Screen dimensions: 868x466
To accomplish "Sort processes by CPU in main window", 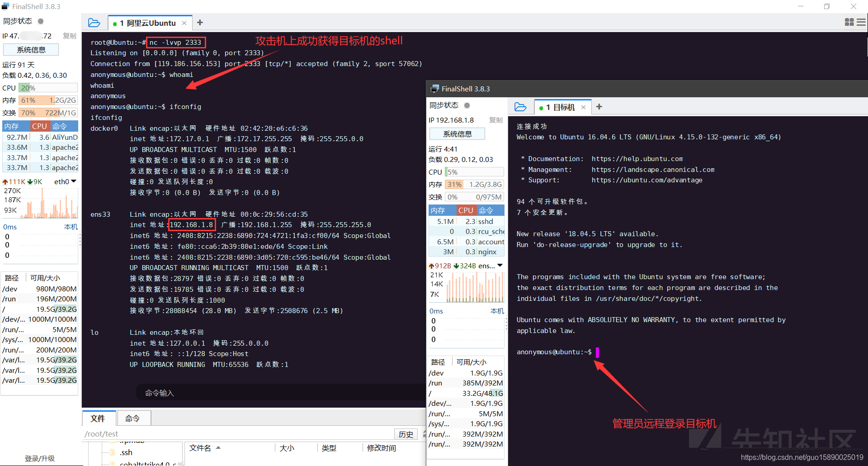I will [x=40, y=126].
